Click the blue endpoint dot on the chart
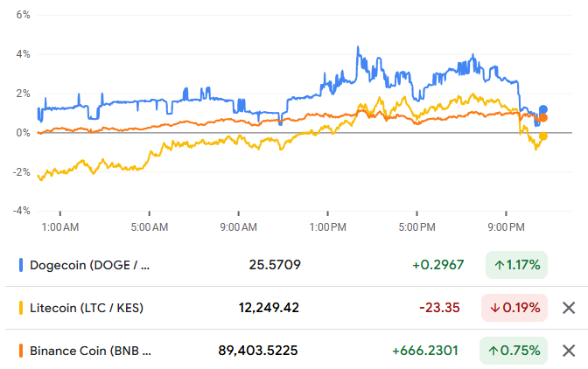This screenshot has width=588, height=369. coord(543,109)
